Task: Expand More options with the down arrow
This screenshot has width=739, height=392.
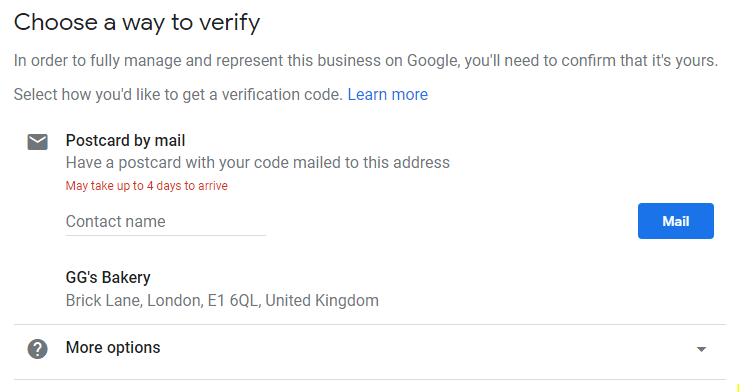Action: click(x=701, y=349)
